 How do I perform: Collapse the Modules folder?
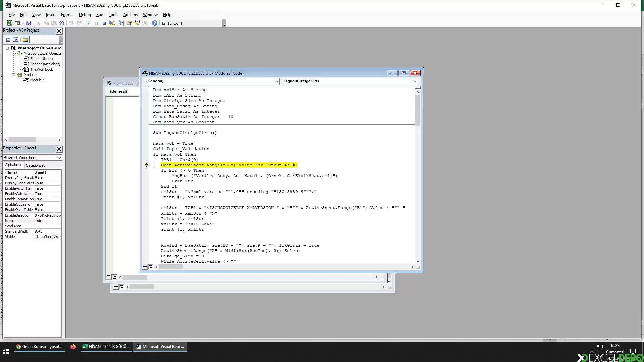pos(13,75)
